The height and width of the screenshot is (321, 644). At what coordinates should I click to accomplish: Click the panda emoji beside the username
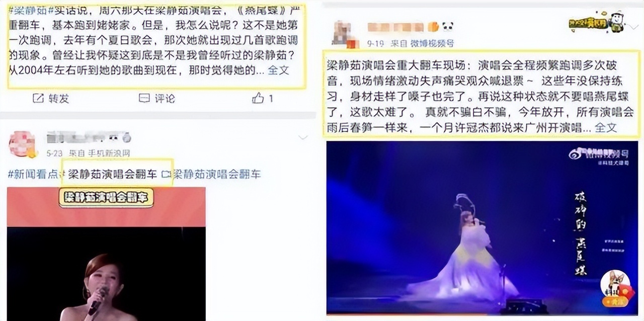[448, 27]
